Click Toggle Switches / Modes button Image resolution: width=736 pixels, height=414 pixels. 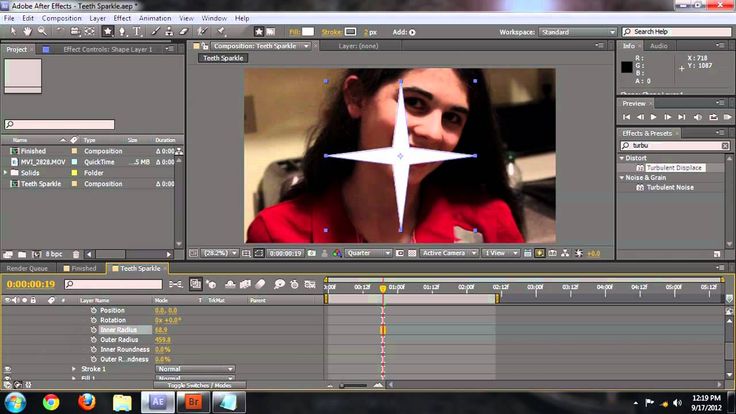199,385
